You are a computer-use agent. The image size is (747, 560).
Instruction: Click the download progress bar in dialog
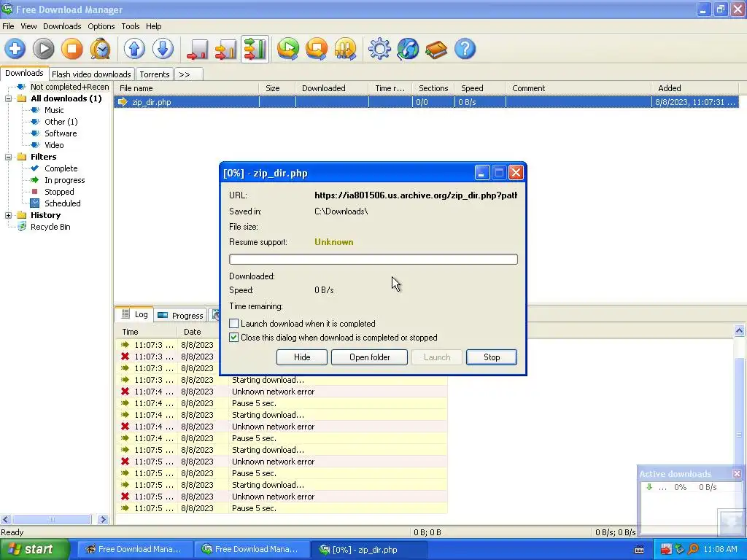pyautogui.click(x=373, y=259)
